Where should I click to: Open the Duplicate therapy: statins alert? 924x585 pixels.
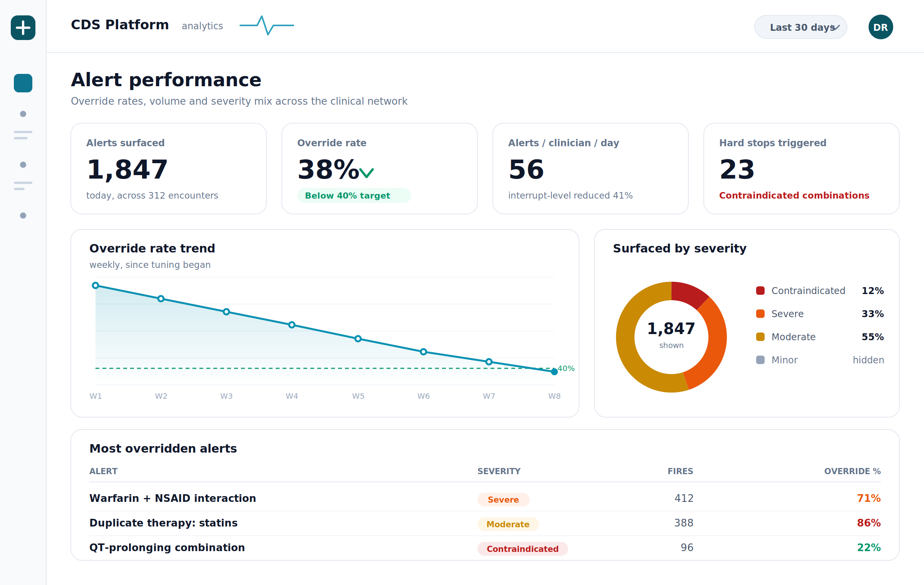(x=163, y=523)
